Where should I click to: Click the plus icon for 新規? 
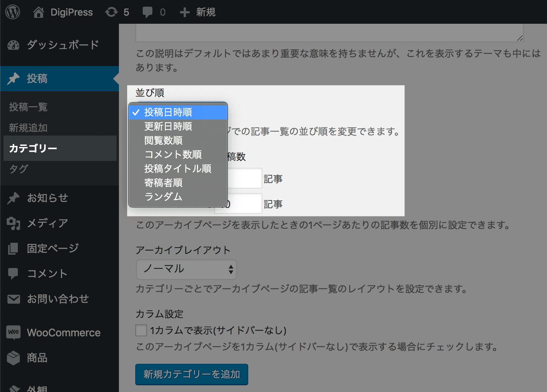coord(184,12)
